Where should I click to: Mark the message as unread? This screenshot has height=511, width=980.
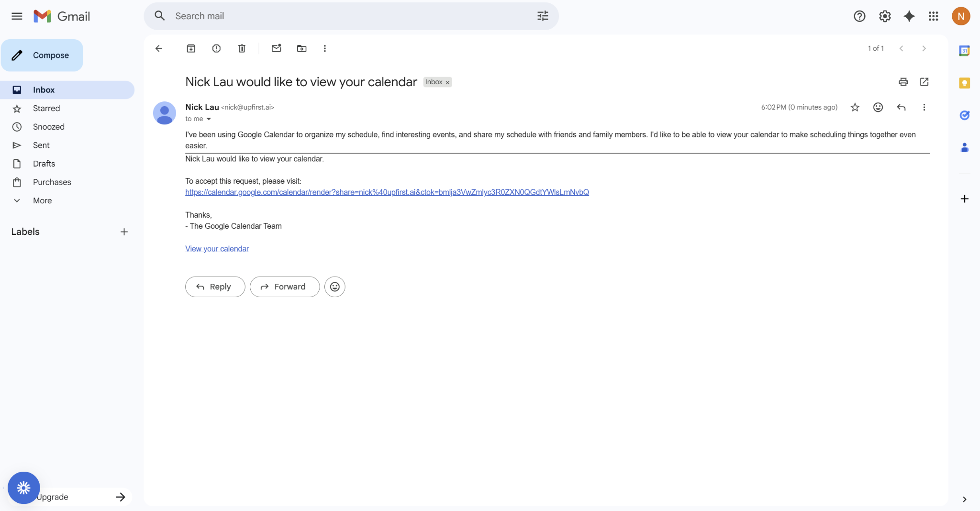coord(277,48)
